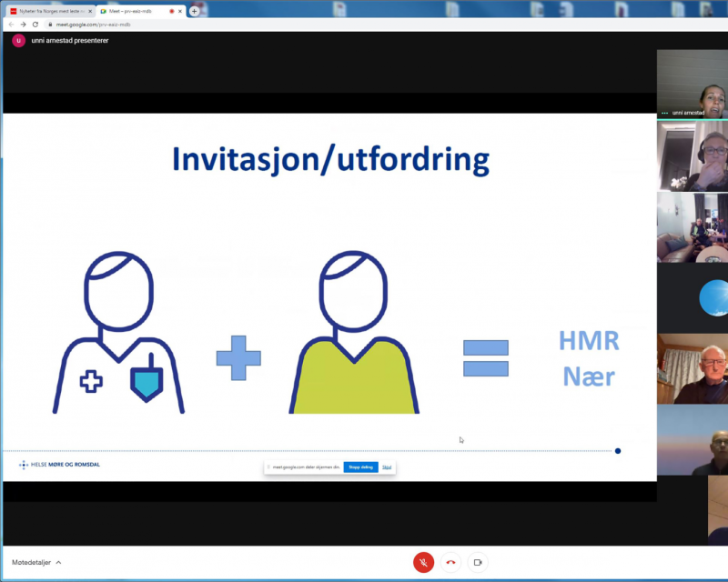
Task: Hang up the Meet call
Action: (x=450, y=562)
